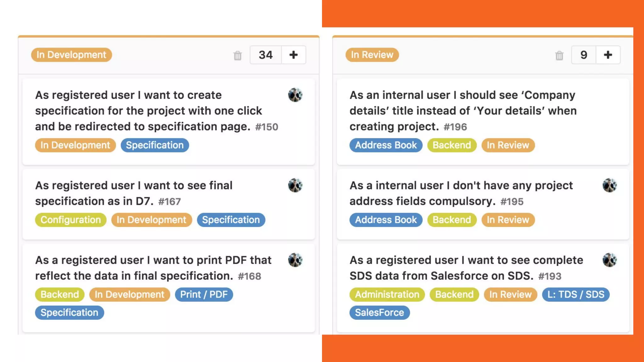
Task: Click L: TDS / SDS label
Action: pyautogui.click(x=575, y=294)
